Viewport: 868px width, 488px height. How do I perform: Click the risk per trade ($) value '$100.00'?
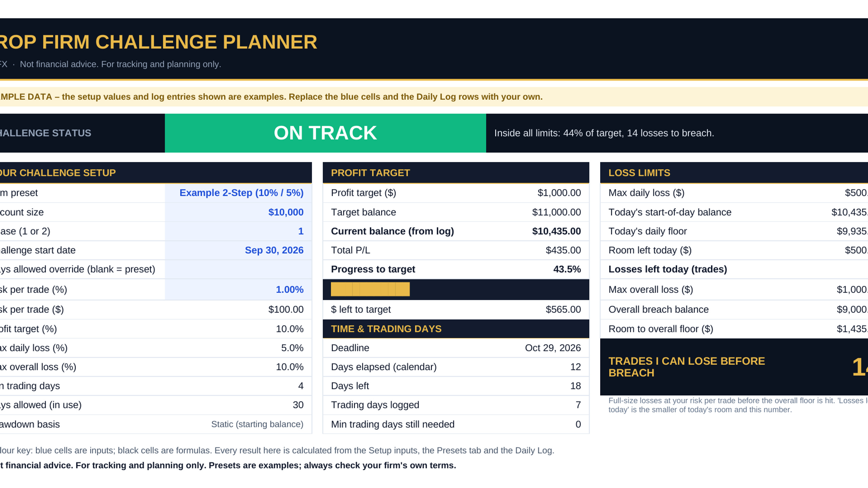pos(286,309)
